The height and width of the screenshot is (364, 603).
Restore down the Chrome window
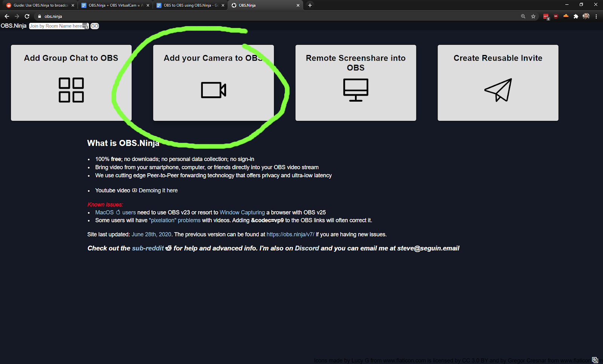581,5
